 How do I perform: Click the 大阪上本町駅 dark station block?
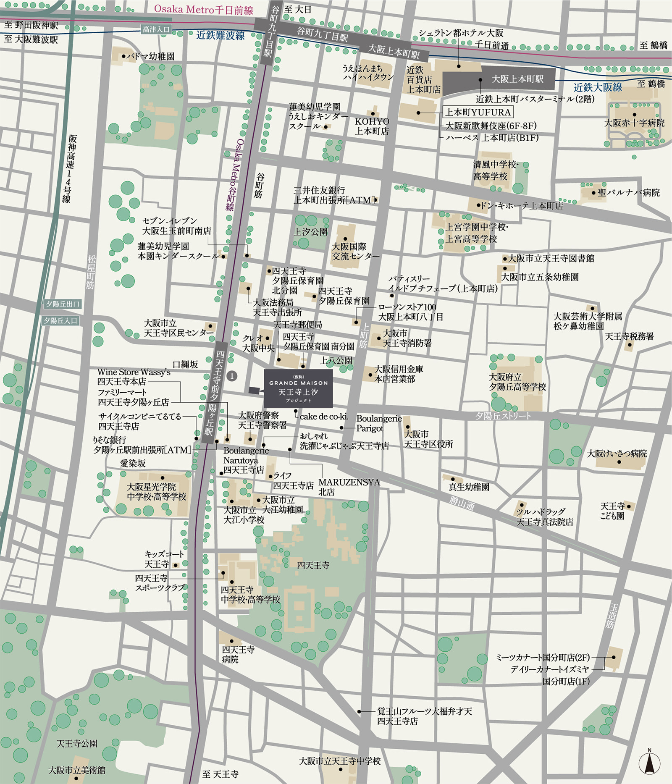[499, 79]
